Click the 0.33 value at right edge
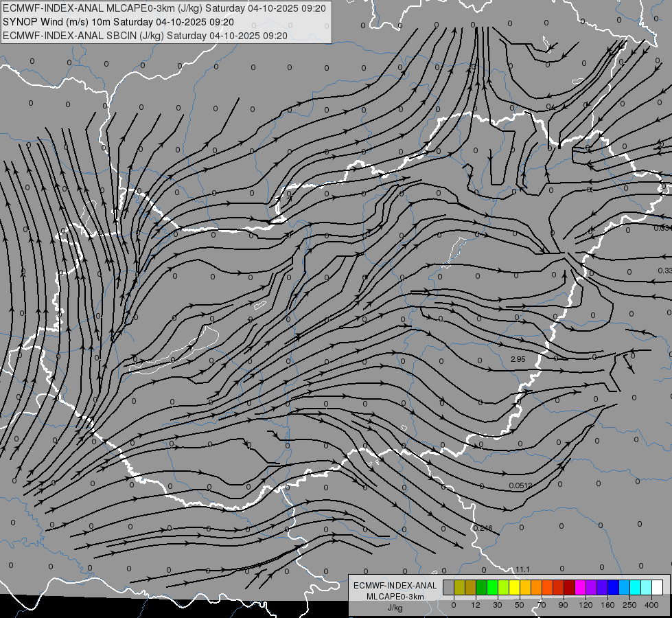The image size is (672, 618). pyautogui.click(x=664, y=271)
